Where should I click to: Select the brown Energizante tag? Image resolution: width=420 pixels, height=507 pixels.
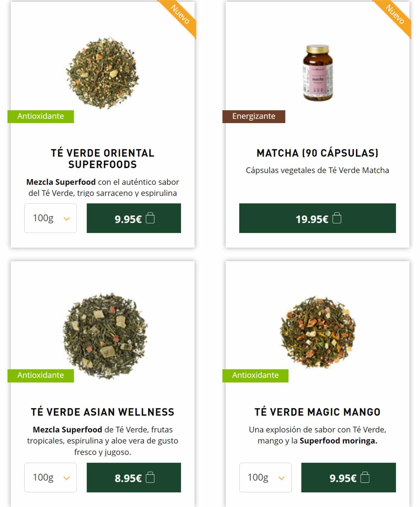click(254, 116)
